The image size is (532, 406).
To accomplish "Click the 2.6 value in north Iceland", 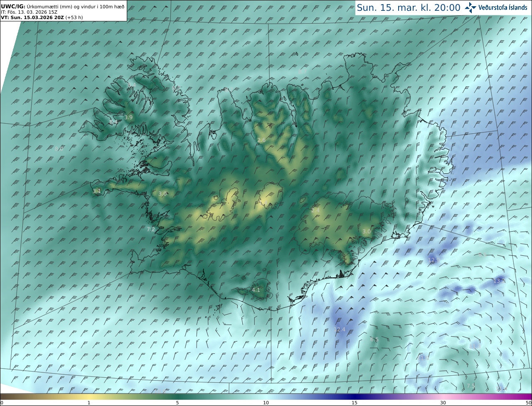I will coord(261,141).
